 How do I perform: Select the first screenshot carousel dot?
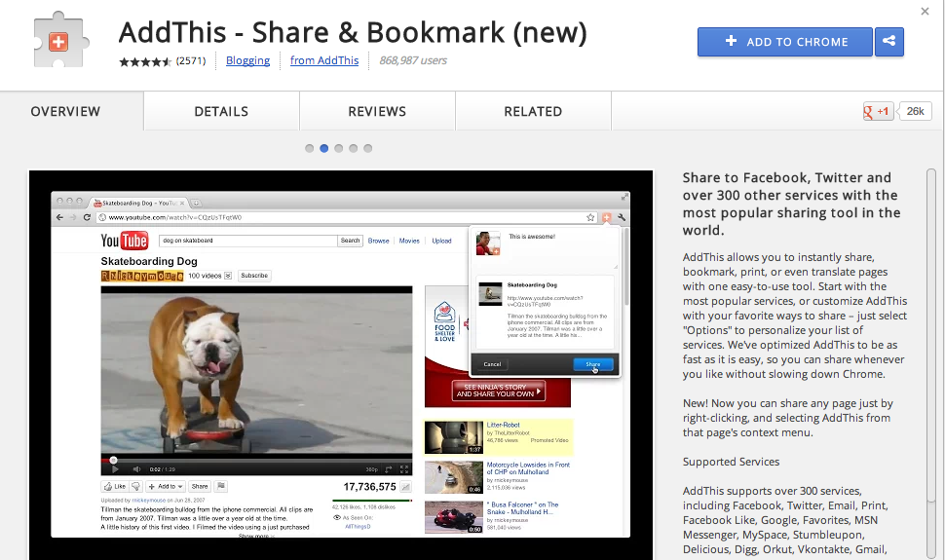[309, 148]
